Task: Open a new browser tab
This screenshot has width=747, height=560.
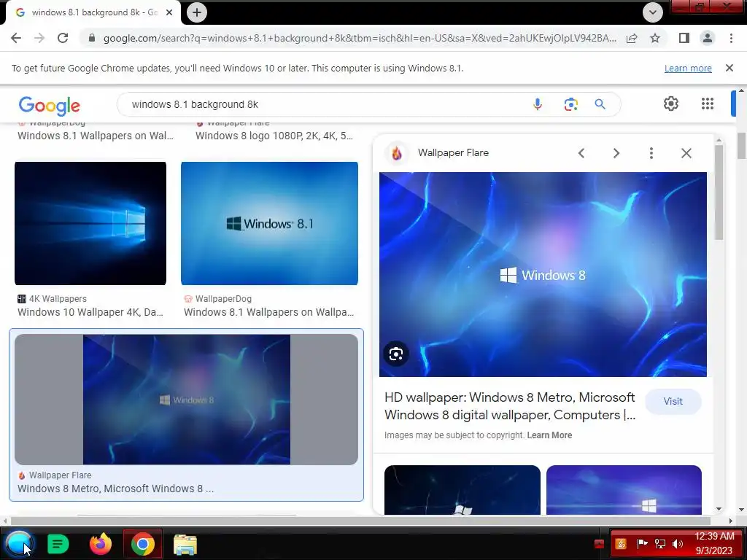Action: 197,12
